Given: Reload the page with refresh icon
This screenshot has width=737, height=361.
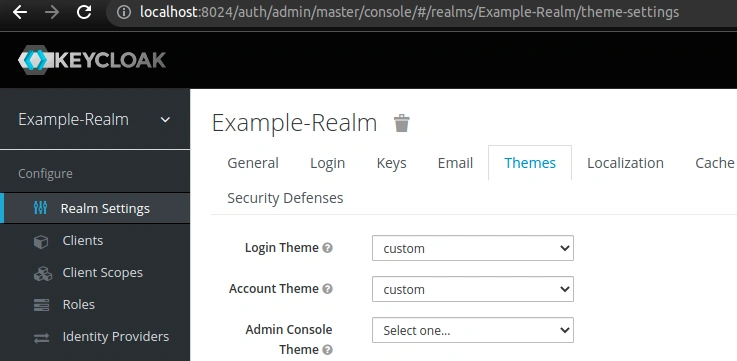Looking at the screenshot, I should [x=84, y=12].
